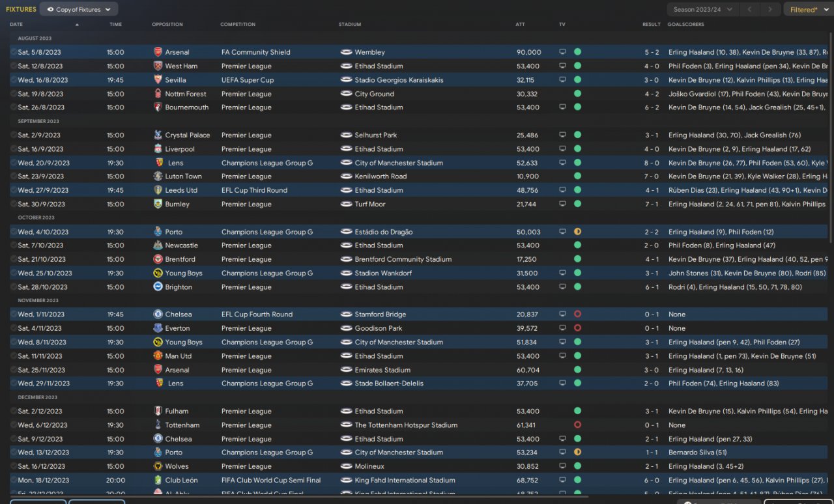Click the Everton club badge

tap(158, 328)
